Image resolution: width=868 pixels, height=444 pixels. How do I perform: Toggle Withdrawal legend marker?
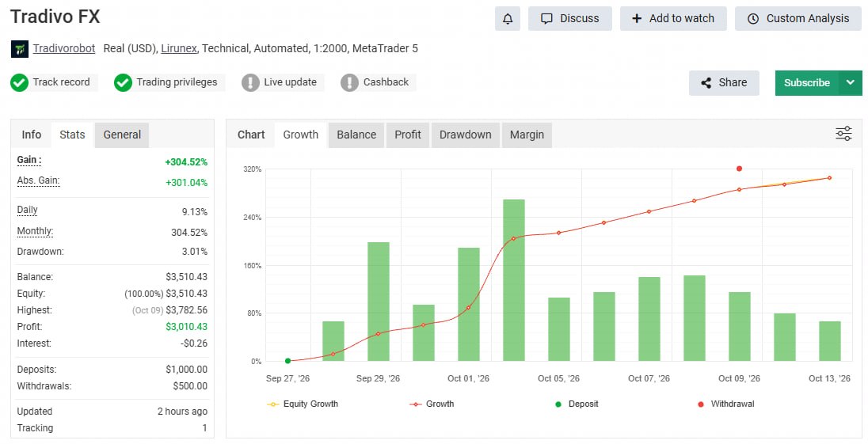[725, 404]
